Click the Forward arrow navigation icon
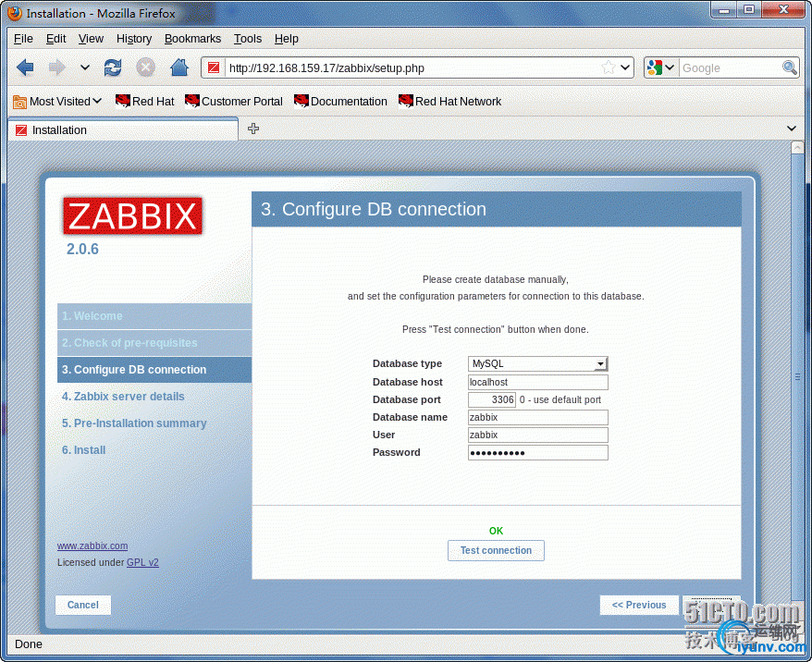This screenshot has width=812, height=662. point(57,67)
